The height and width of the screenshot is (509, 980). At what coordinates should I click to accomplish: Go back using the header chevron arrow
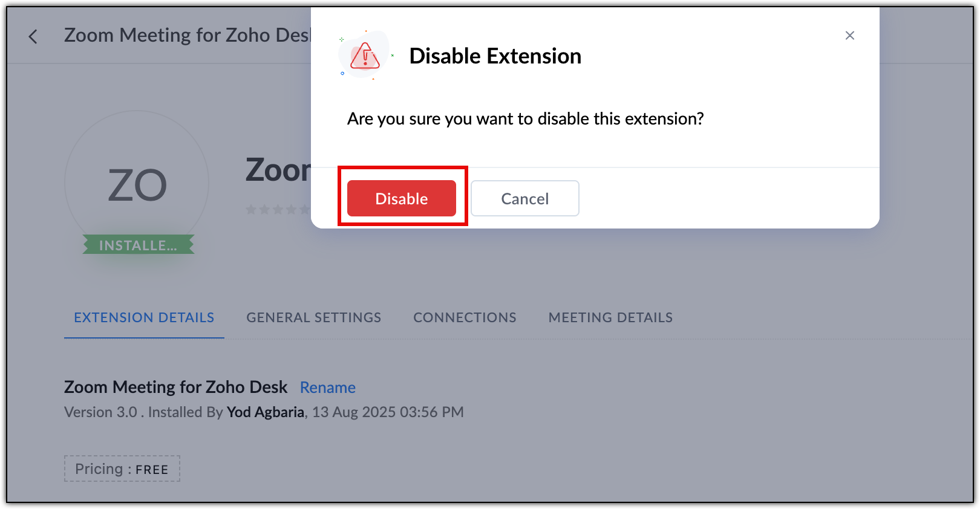(33, 37)
